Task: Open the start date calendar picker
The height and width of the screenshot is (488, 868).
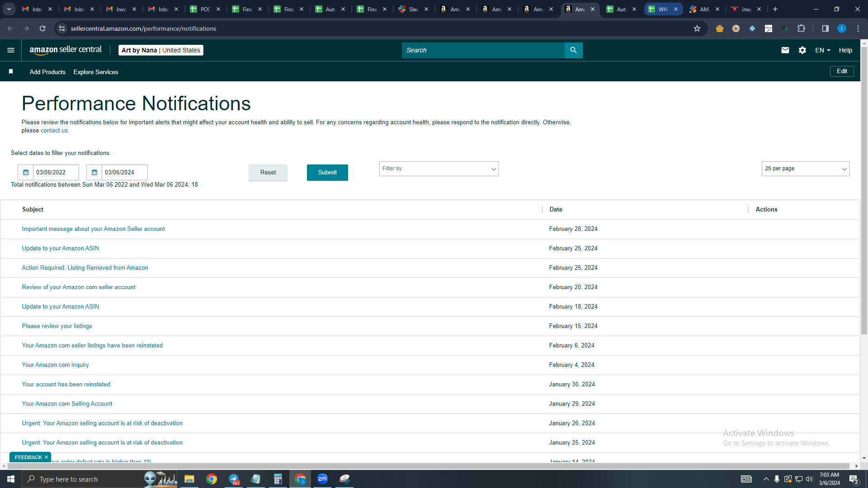Action: pos(26,172)
